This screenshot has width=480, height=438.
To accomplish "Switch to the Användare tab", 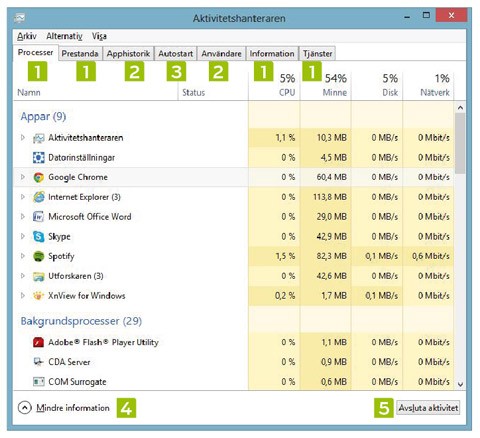I will [221, 54].
